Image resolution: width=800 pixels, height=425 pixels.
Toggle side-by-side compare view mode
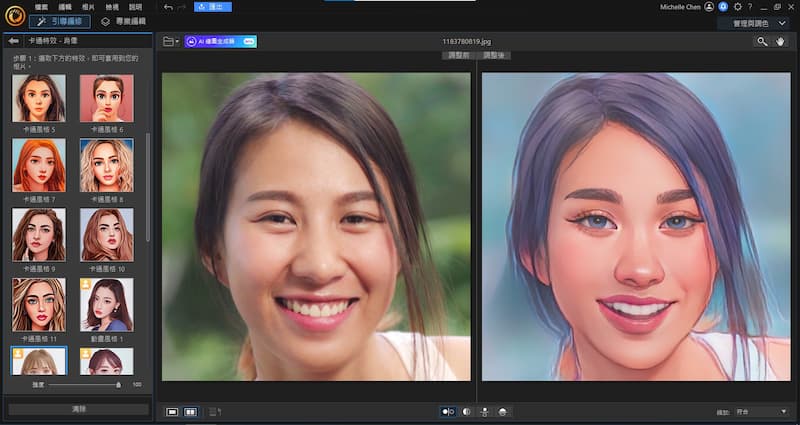(190, 411)
